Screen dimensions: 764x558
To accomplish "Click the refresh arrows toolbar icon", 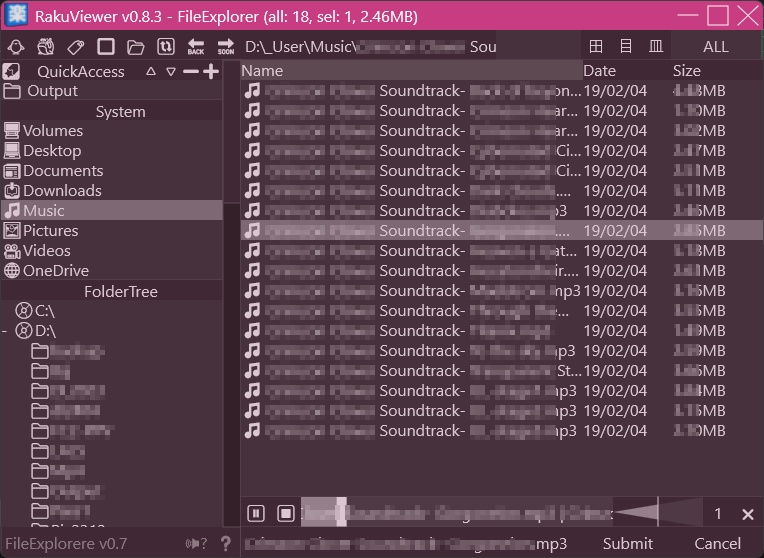I will pos(166,47).
